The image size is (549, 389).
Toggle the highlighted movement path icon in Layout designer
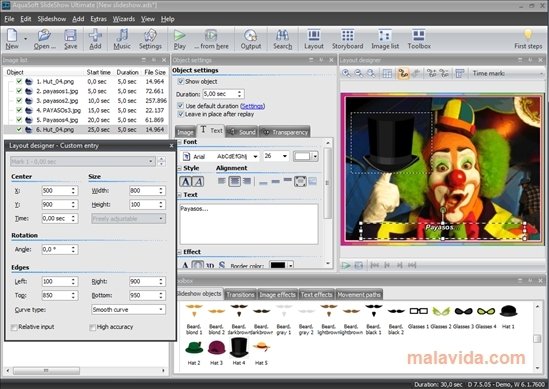[403, 73]
